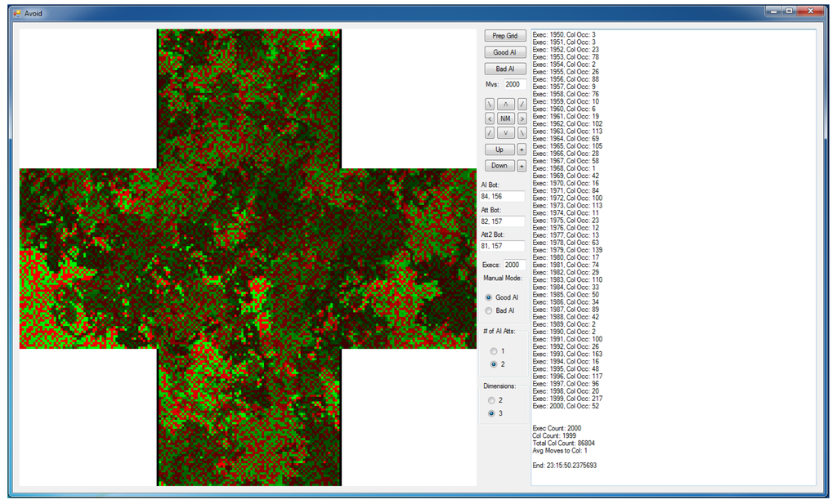837x504 pixels.
Task: Click the Prep Grid button
Action: coord(505,36)
